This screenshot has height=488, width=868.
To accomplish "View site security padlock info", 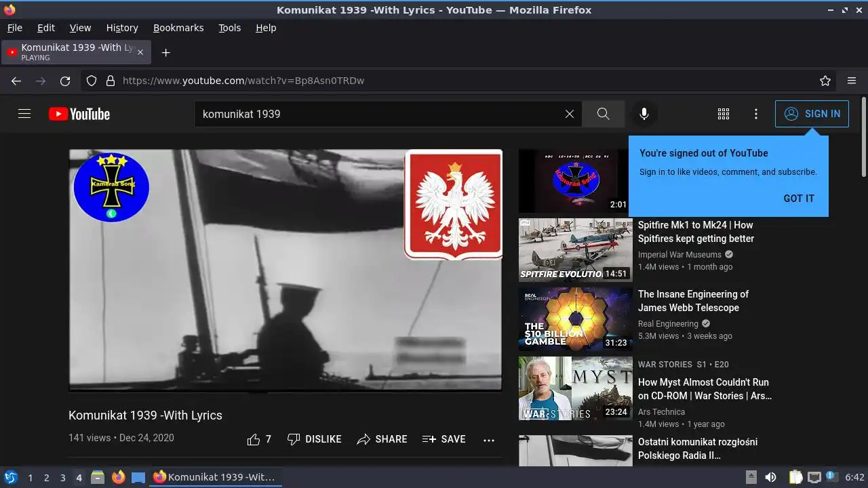I will (x=111, y=81).
